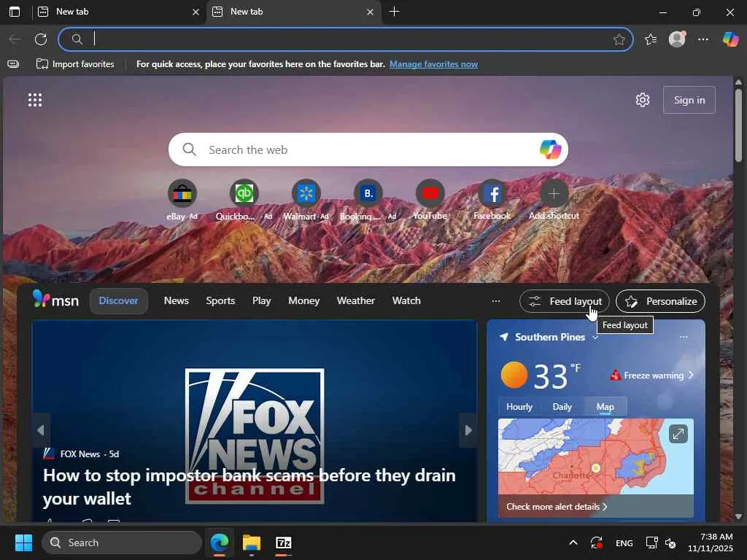Open the Watch tab
Viewport: 747px width, 560px height.
[406, 301]
